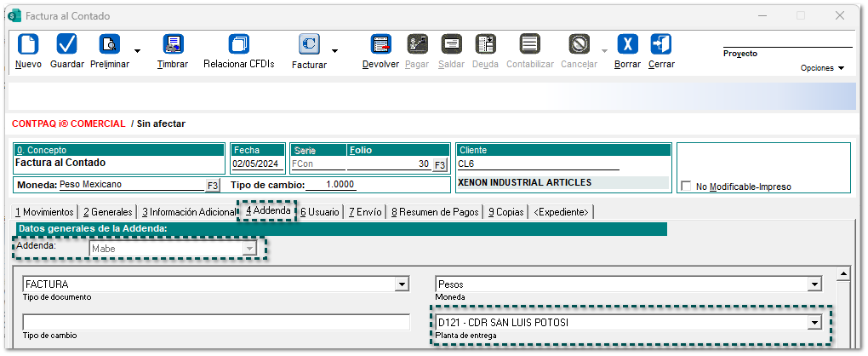Open the Planta de entrega dropdown
This screenshot has height=356, width=868.
(x=814, y=323)
